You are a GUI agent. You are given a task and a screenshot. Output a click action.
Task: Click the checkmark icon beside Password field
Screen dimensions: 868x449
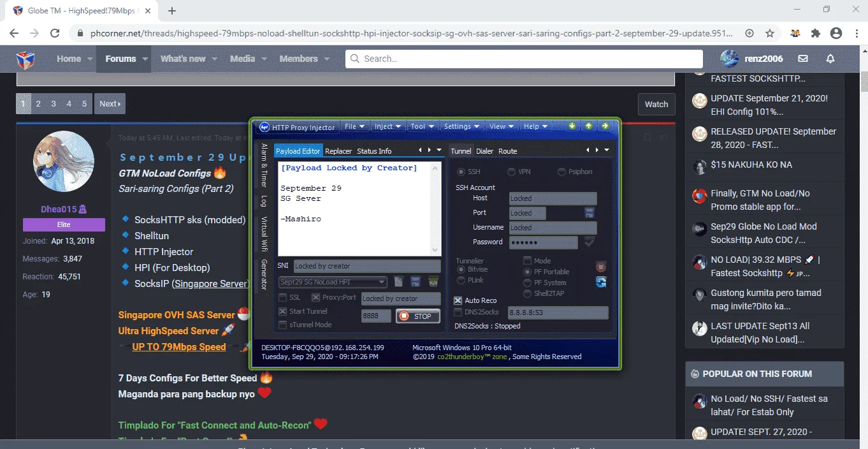(590, 242)
